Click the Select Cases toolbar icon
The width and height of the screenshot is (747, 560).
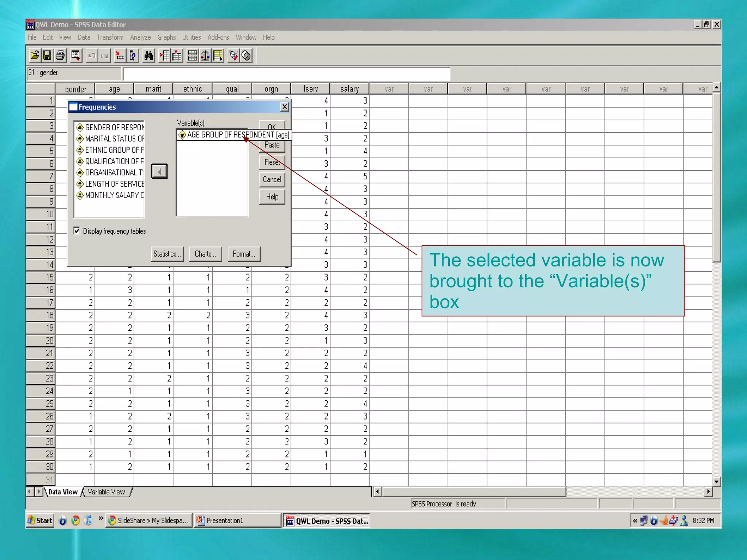[218, 56]
